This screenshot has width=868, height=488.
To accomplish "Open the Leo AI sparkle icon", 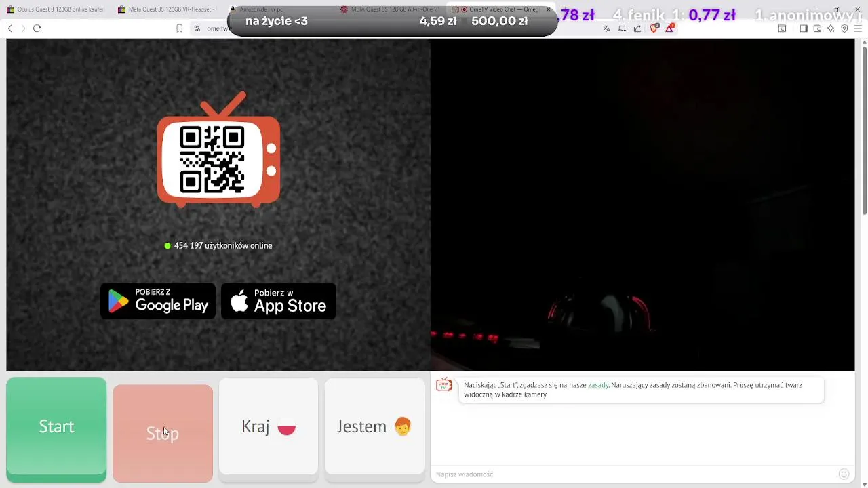I will coord(831,28).
